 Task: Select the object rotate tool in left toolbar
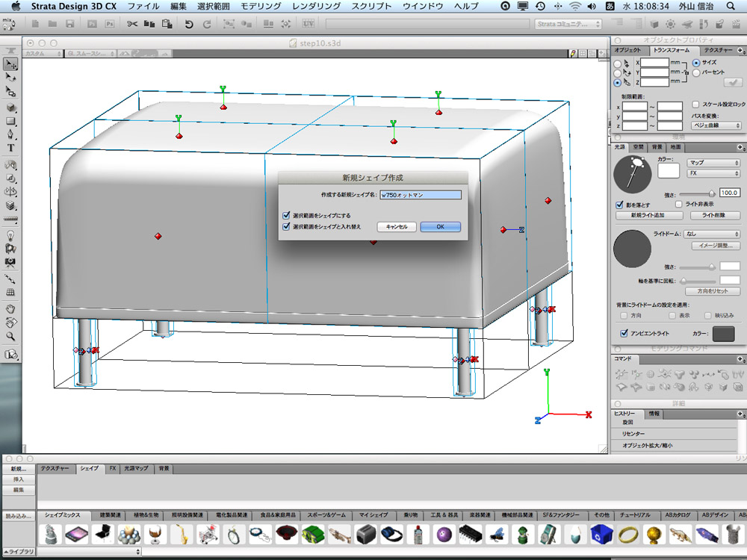pos(10,77)
